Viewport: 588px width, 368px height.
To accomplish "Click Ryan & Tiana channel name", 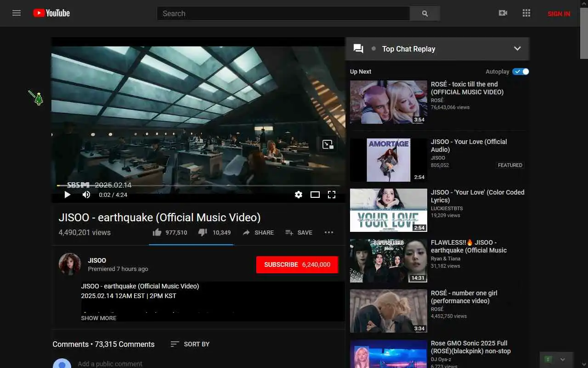I will (x=446, y=259).
